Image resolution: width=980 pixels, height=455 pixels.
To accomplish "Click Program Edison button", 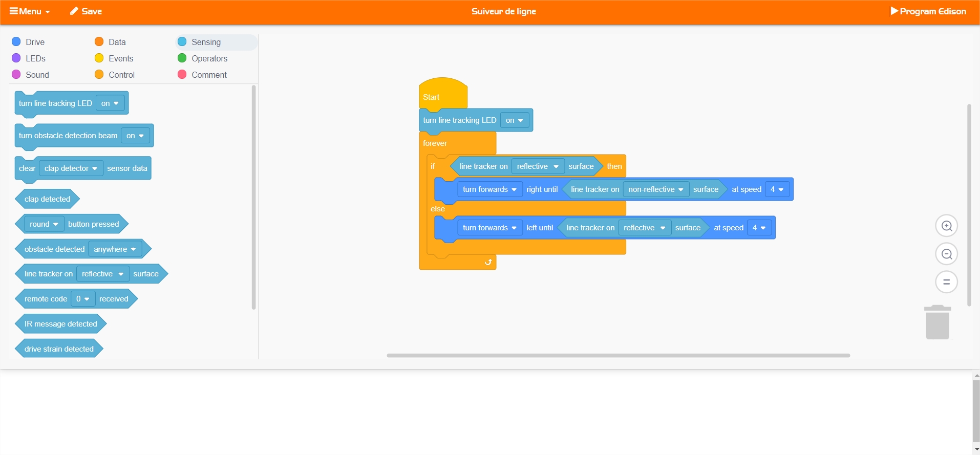I will point(928,11).
